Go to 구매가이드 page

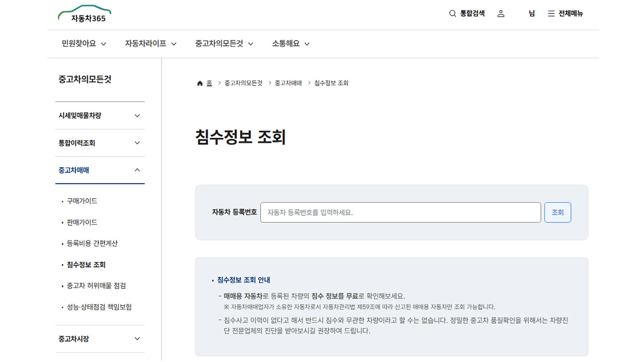click(x=82, y=201)
